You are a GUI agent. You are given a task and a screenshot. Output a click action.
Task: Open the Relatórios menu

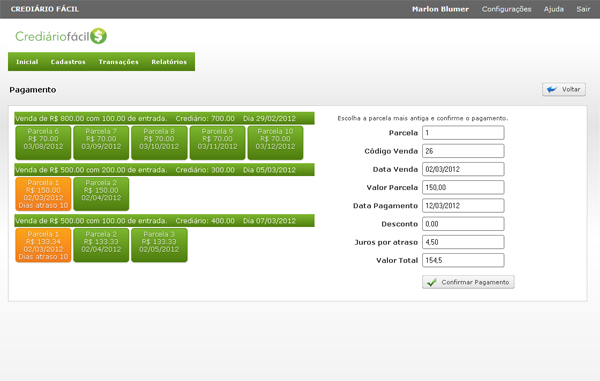(169, 62)
